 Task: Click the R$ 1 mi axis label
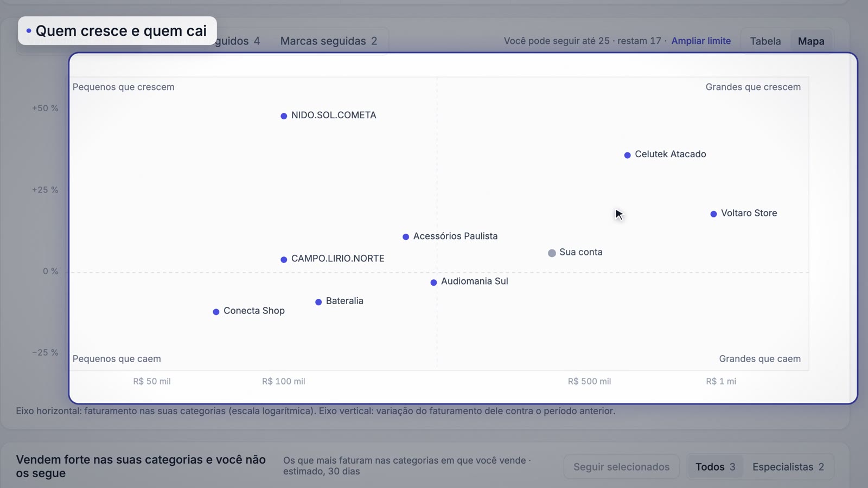pos(721,381)
